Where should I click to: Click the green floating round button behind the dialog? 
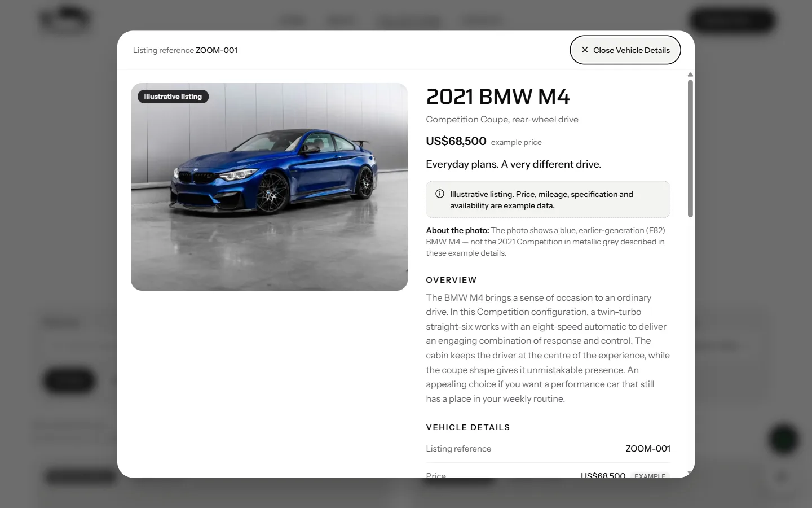click(783, 439)
